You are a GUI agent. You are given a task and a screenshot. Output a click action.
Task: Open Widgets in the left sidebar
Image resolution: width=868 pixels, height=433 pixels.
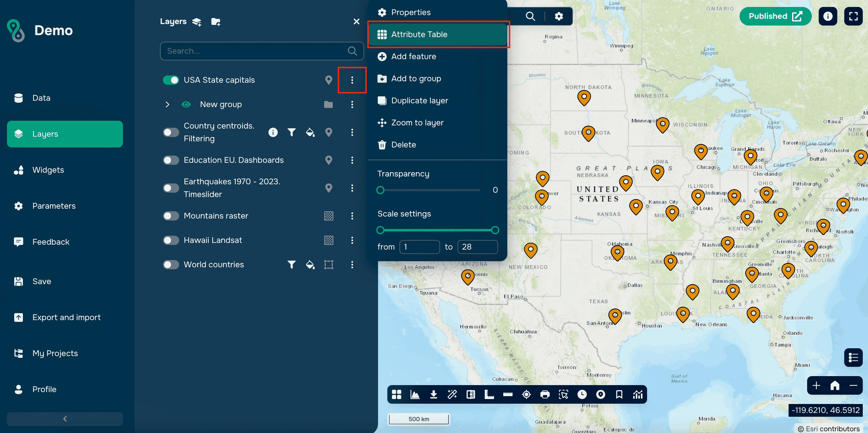click(48, 170)
